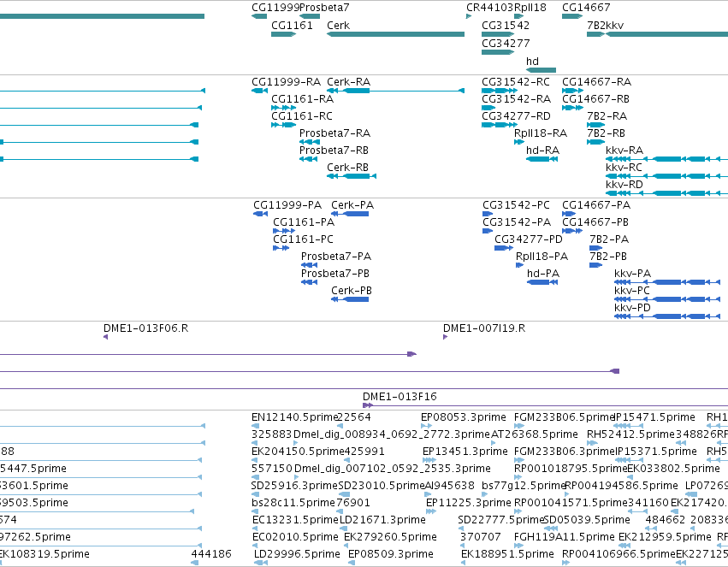Select the CG34277-PD protein glyph
The width and height of the screenshot is (728, 567).
504,248
